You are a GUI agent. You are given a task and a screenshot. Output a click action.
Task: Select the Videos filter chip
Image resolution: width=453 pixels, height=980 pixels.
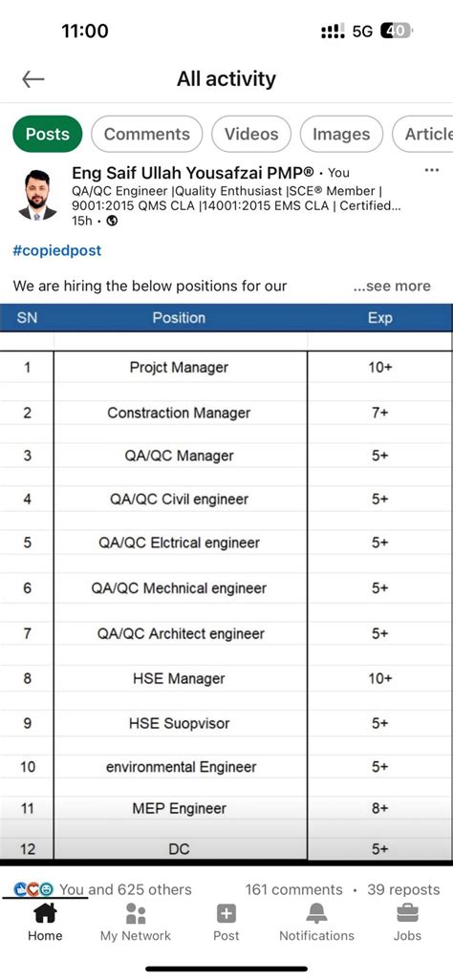251,134
